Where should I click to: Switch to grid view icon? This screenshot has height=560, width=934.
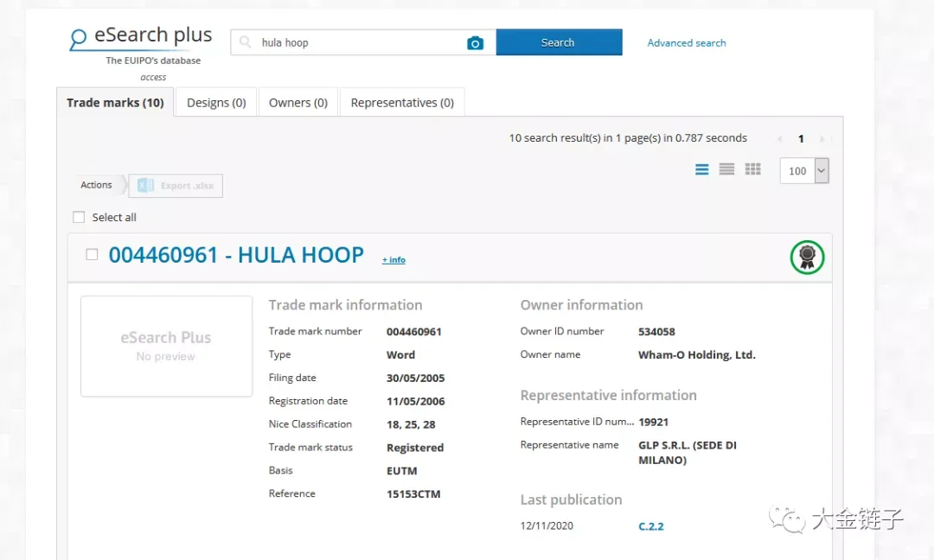753,169
